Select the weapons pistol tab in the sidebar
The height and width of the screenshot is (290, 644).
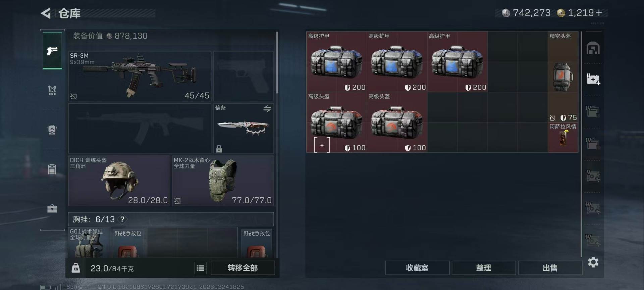pyautogui.click(x=52, y=51)
